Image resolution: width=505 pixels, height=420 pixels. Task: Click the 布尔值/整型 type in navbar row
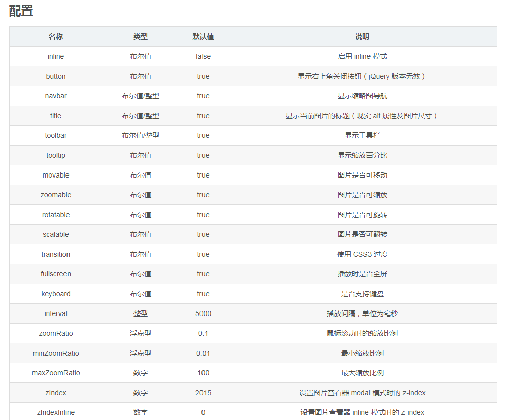[x=141, y=96]
